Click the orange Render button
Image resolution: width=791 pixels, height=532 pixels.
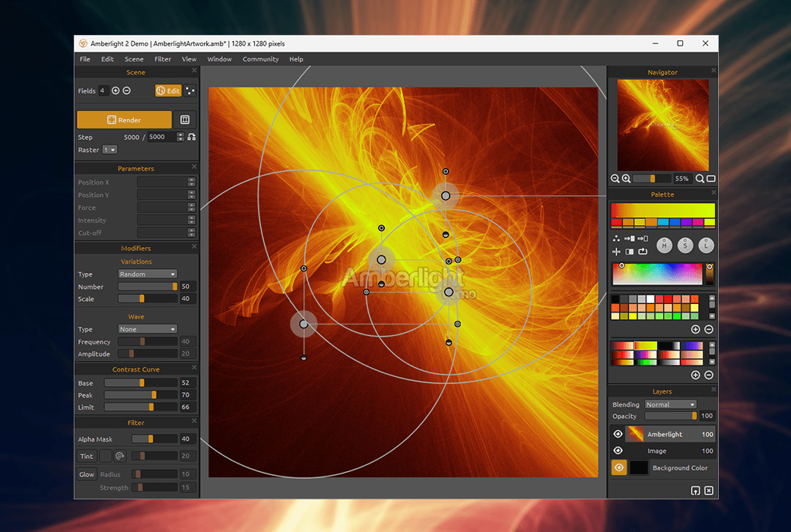coord(124,120)
